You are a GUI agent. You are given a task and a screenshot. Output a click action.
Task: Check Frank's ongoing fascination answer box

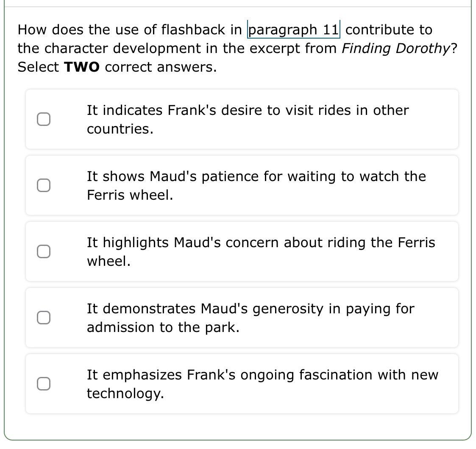pos(44,384)
